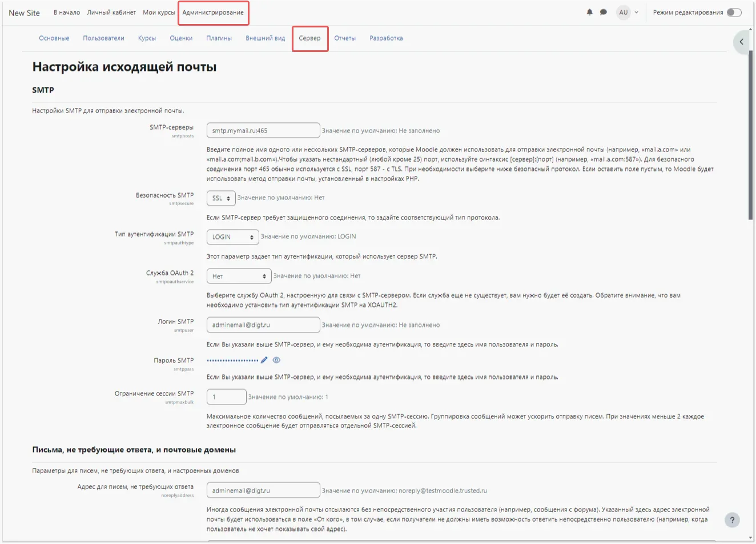Click the SMTP-серверы input field

pos(263,130)
